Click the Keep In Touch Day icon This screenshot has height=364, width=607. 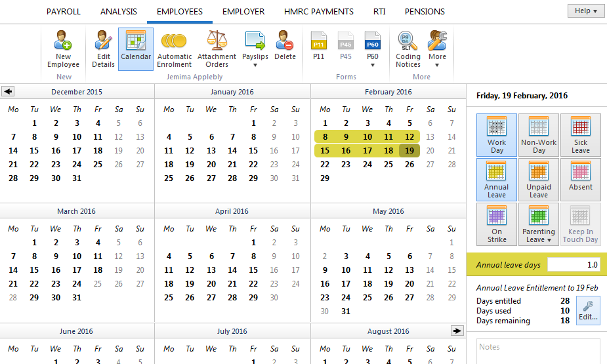pos(580,216)
